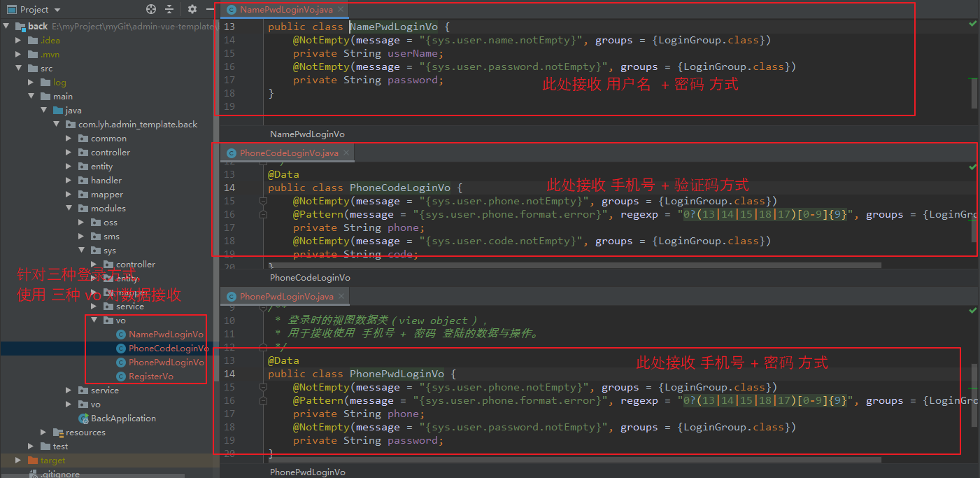980x478 pixels.
Task: Click the vertical scrollbar of NamePwdLoginVo editor
Action: (x=974, y=93)
